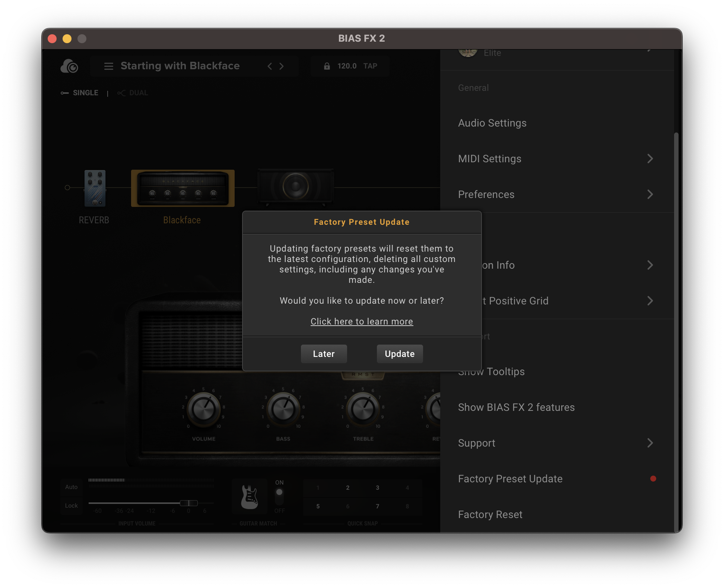Expand the Info row chevron
Image resolution: width=724 pixels, height=588 pixels.
650,265
